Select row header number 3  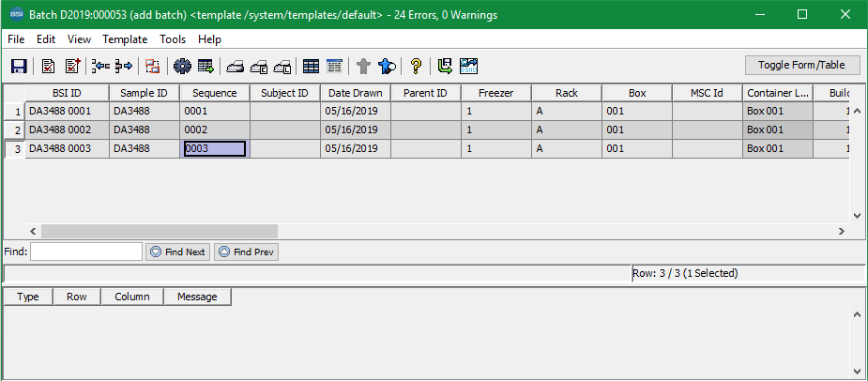14,149
